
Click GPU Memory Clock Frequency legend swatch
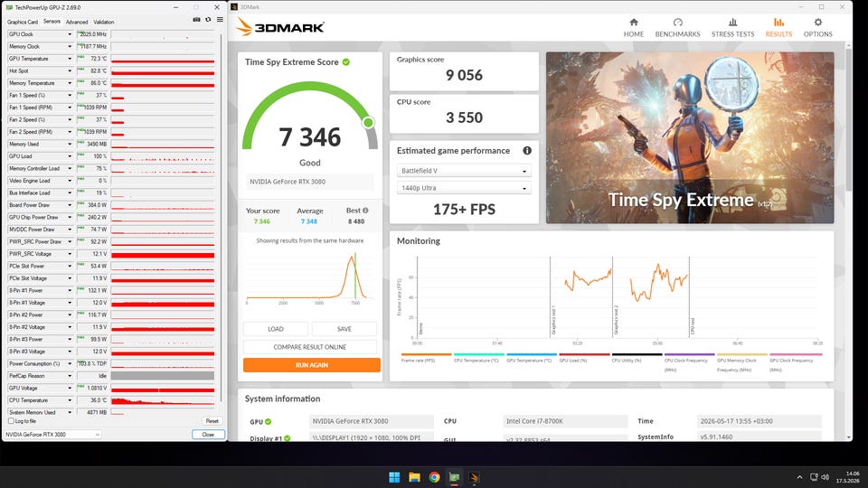pyautogui.click(x=741, y=354)
